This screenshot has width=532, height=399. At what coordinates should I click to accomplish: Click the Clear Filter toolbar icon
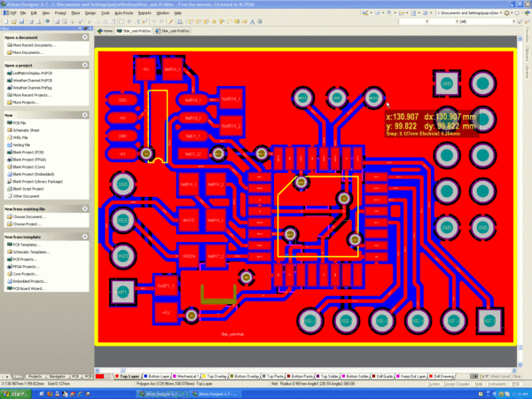tap(145, 21)
